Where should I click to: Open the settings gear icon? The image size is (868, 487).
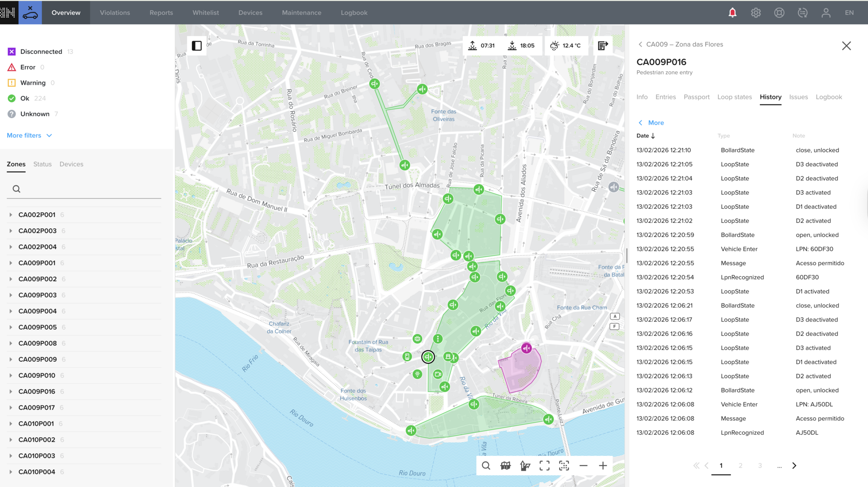click(x=756, y=13)
